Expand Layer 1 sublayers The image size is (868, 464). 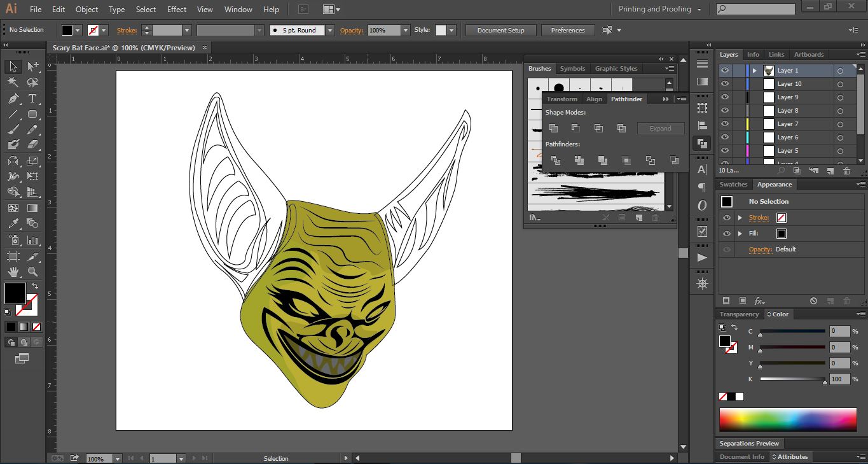(755, 71)
